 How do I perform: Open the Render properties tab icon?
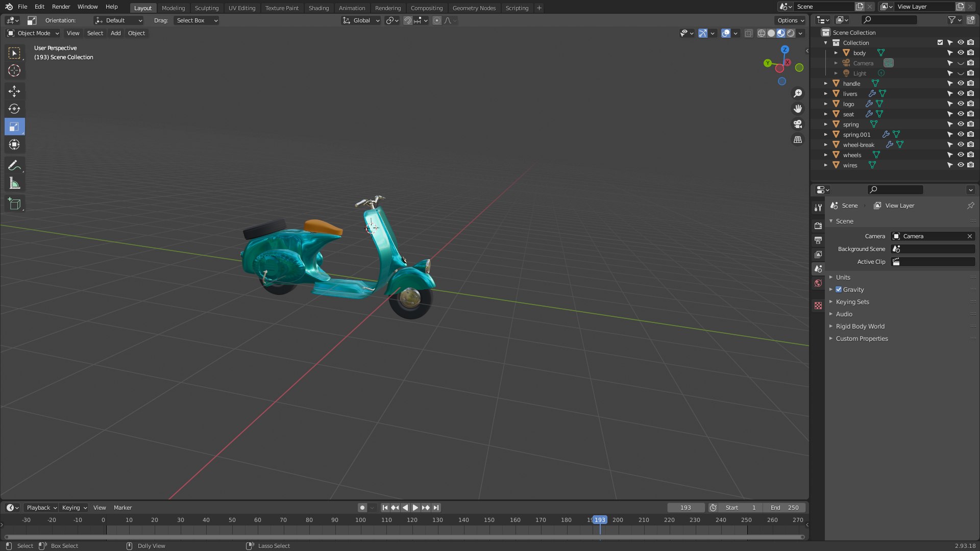(818, 226)
